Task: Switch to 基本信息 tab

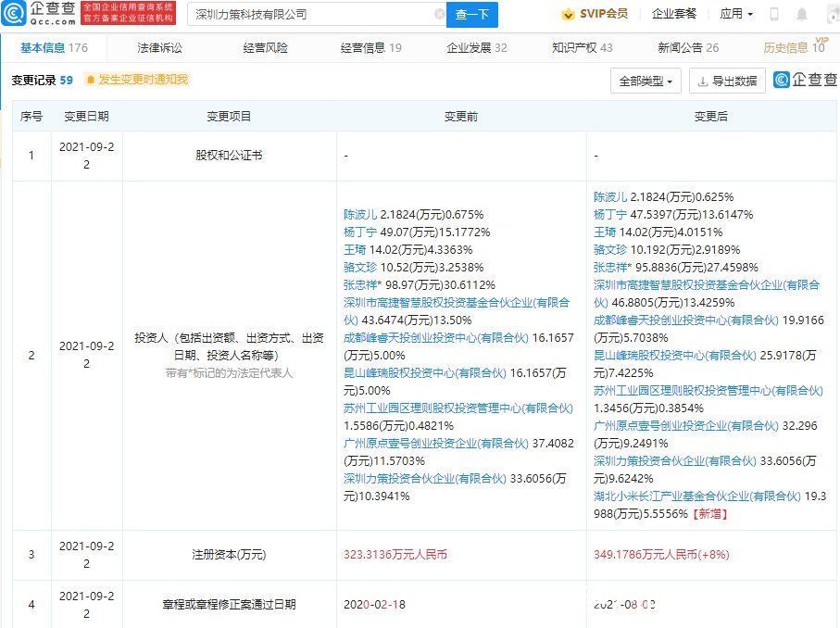Action: coord(54,47)
